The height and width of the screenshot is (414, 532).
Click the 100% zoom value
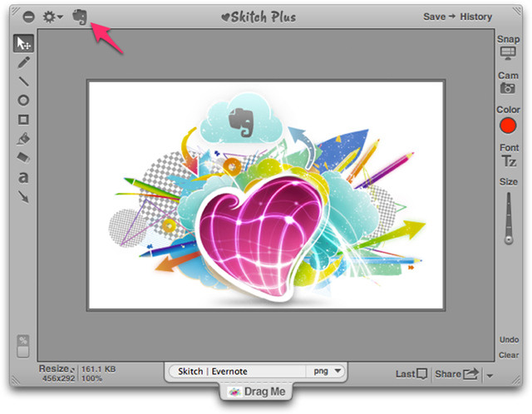(x=91, y=378)
